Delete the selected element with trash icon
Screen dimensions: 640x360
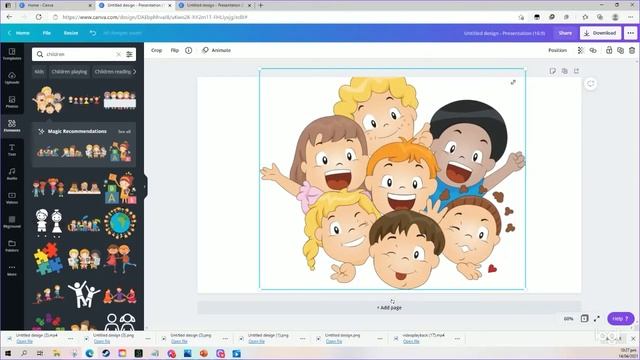pos(632,50)
